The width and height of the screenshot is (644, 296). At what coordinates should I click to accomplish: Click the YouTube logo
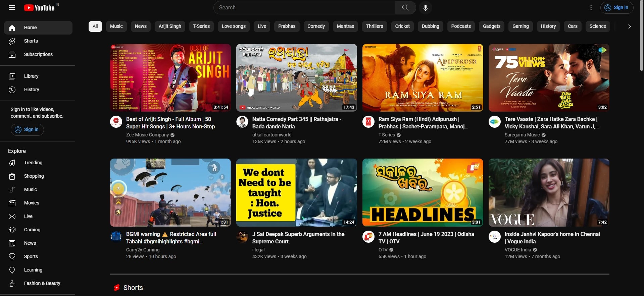point(40,7)
